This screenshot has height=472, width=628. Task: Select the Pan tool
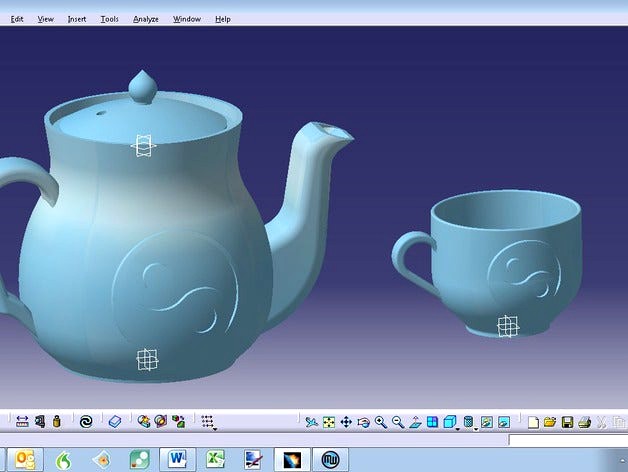click(x=346, y=422)
